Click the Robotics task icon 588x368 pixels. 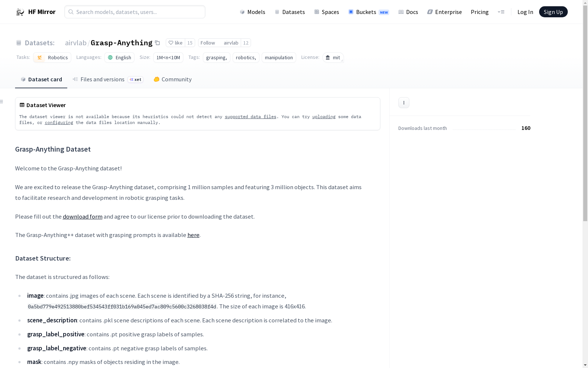click(40, 57)
